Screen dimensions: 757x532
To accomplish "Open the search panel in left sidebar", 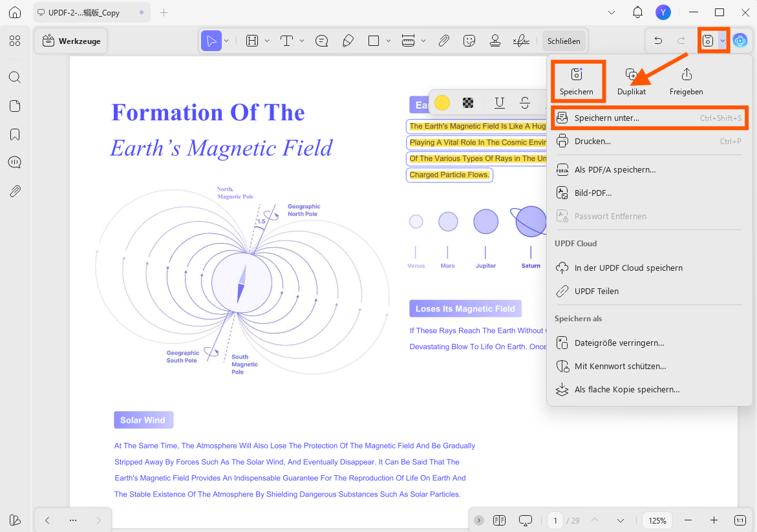I will click(15, 77).
